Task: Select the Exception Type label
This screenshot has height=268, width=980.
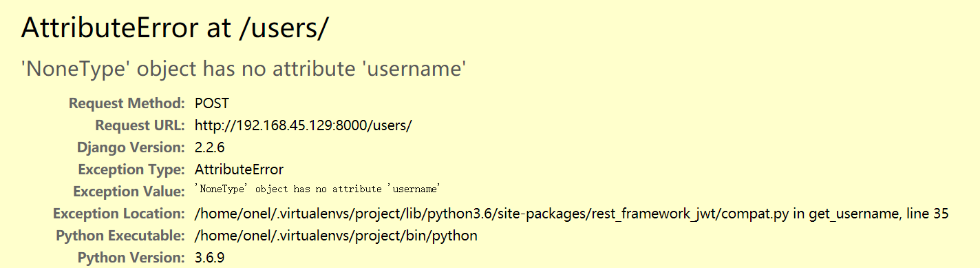Action: click(131, 169)
